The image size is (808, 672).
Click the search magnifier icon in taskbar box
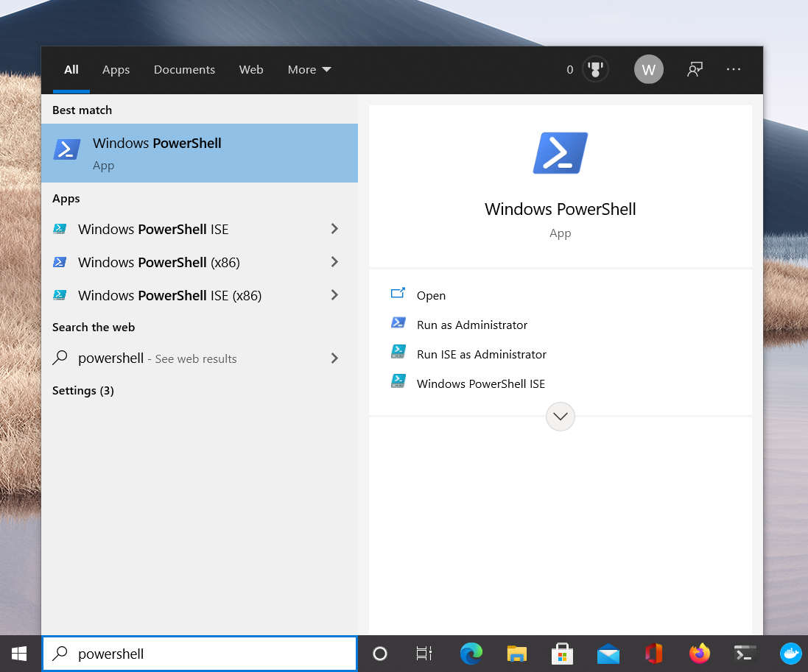click(x=60, y=654)
